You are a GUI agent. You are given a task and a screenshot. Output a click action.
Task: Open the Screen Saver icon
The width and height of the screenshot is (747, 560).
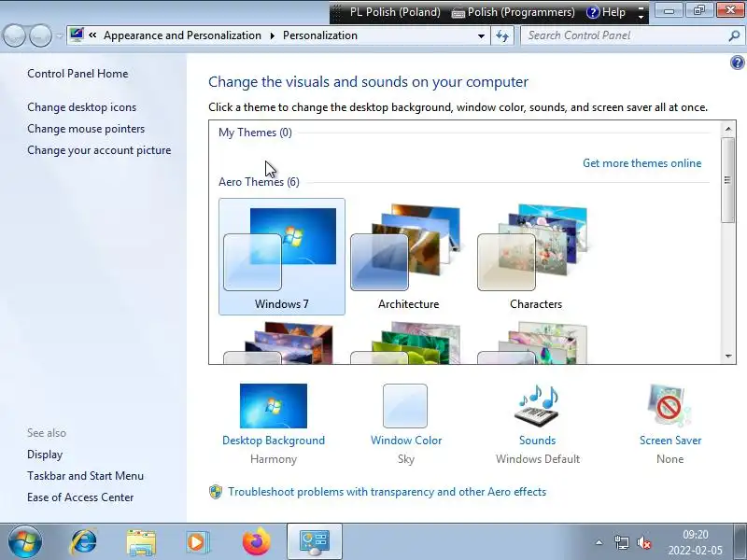point(669,406)
